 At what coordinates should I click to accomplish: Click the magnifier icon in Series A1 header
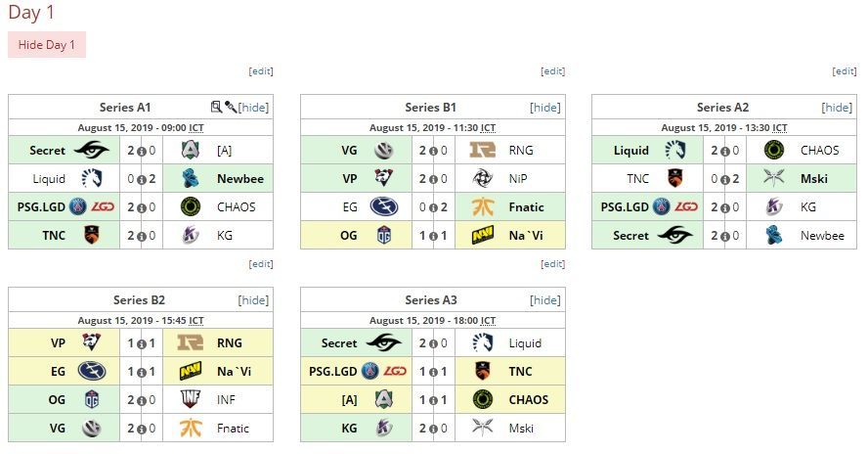(x=216, y=107)
